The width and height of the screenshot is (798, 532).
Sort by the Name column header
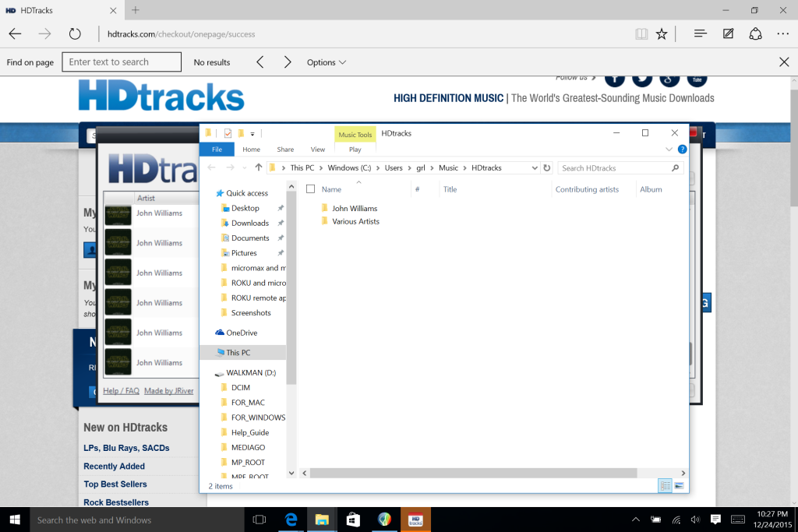[331, 189]
